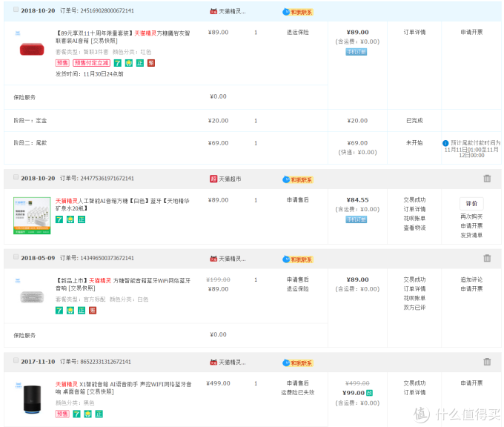504x427 pixels.
Task: Delete the 2017-11-10 order with trash icon
Action: tap(487, 362)
